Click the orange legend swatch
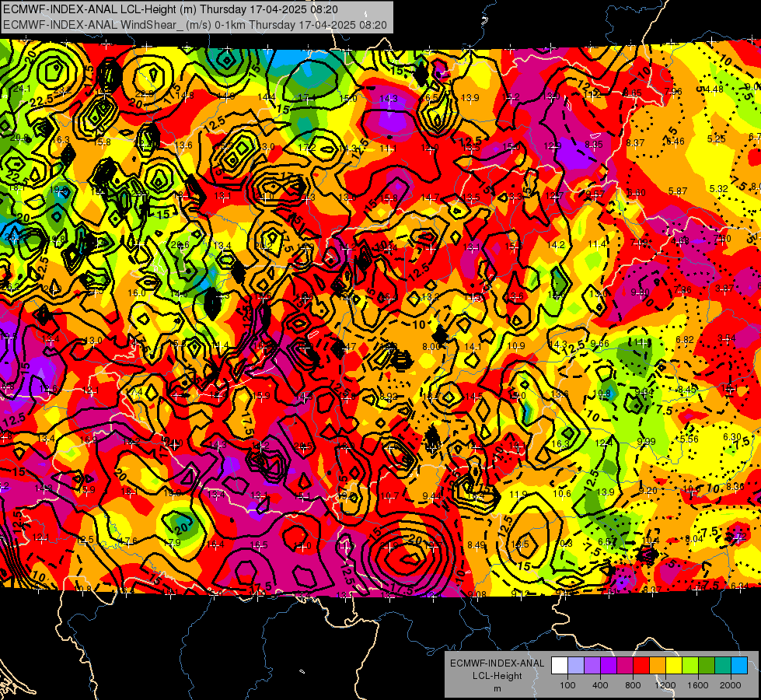This screenshot has width=761, height=700. click(x=657, y=666)
